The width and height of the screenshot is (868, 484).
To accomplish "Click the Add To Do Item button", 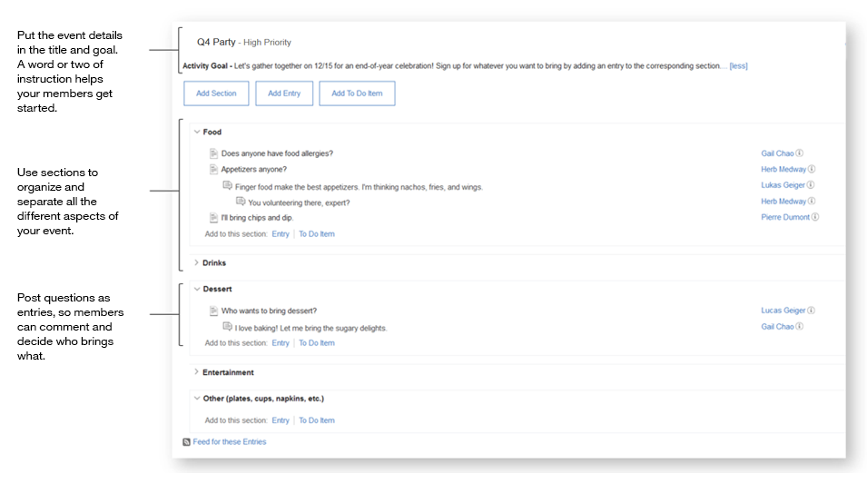I will coord(357,94).
